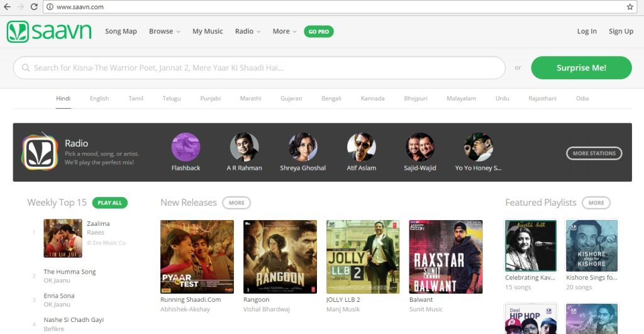Viewport: 644px width, 334px height.
Task: Play Atif Aslam radio station
Action: click(362, 147)
